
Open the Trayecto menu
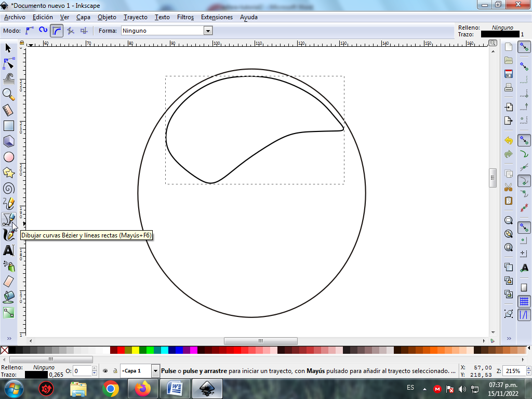[x=136, y=17]
